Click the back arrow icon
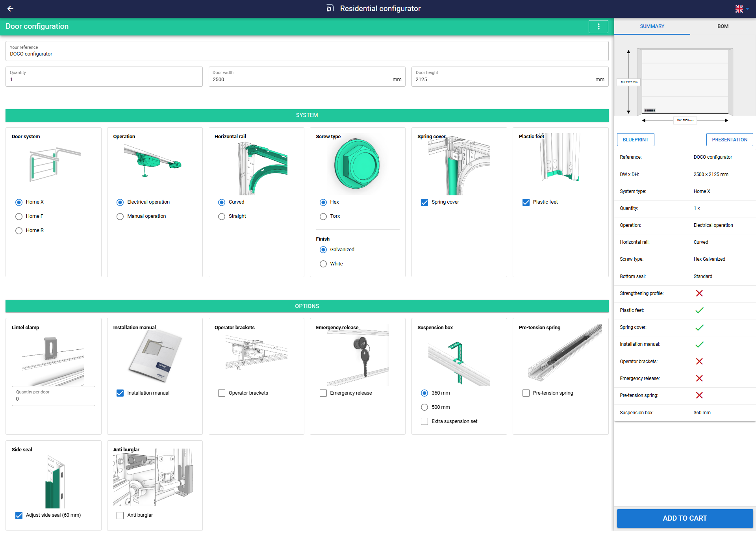The width and height of the screenshot is (756, 536). coord(10,9)
